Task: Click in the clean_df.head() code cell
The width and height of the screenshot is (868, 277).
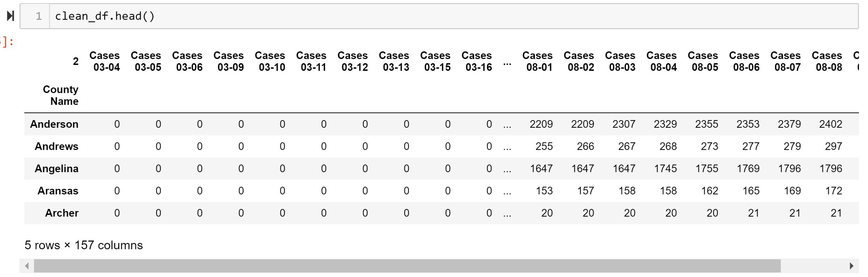Action: 452,16
